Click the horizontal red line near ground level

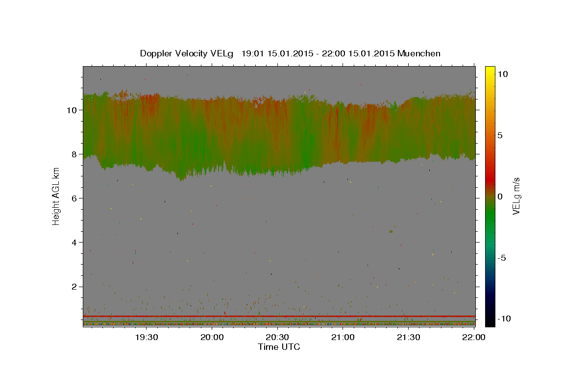(279, 316)
